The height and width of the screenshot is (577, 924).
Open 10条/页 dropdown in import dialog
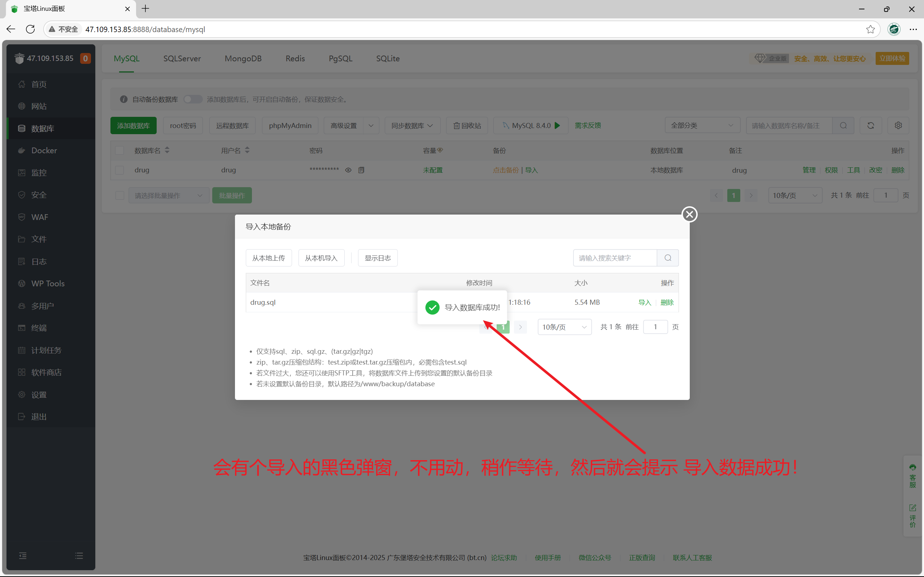click(x=565, y=327)
